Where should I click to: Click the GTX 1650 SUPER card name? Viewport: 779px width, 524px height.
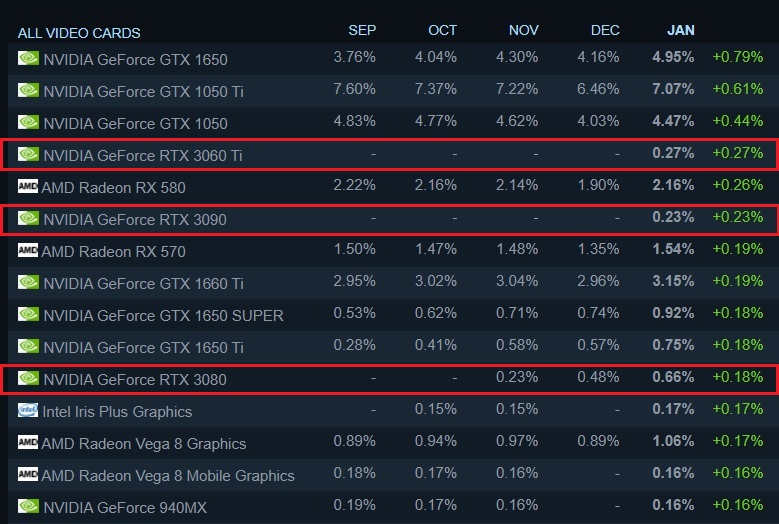click(x=163, y=315)
